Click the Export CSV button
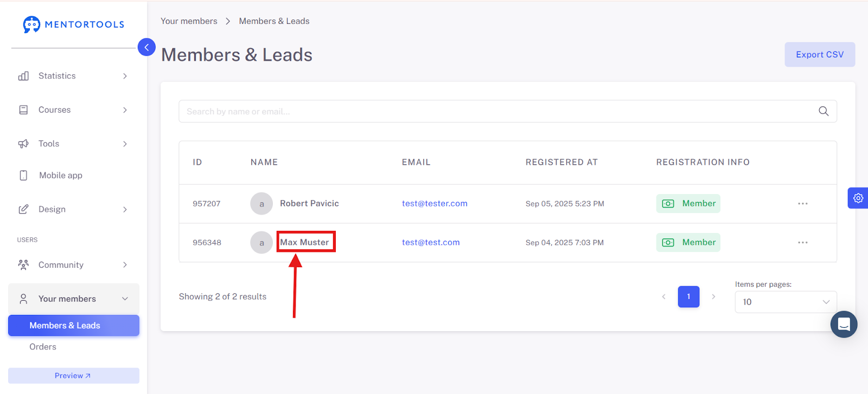Image resolution: width=868 pixels, height=394 pixels. click(820, 55)
